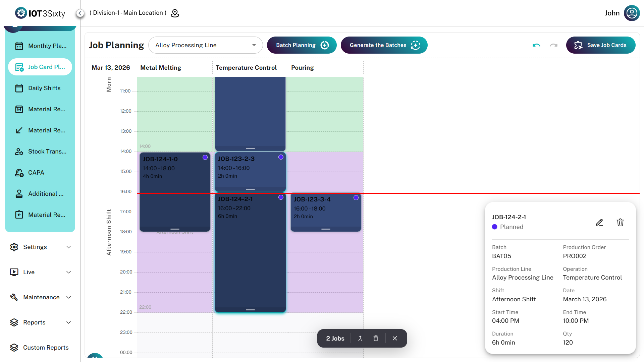Screen dimensions: 644x362
Task: Click merge icon in 2 Jobs toolbar
Action: [360, 339]
